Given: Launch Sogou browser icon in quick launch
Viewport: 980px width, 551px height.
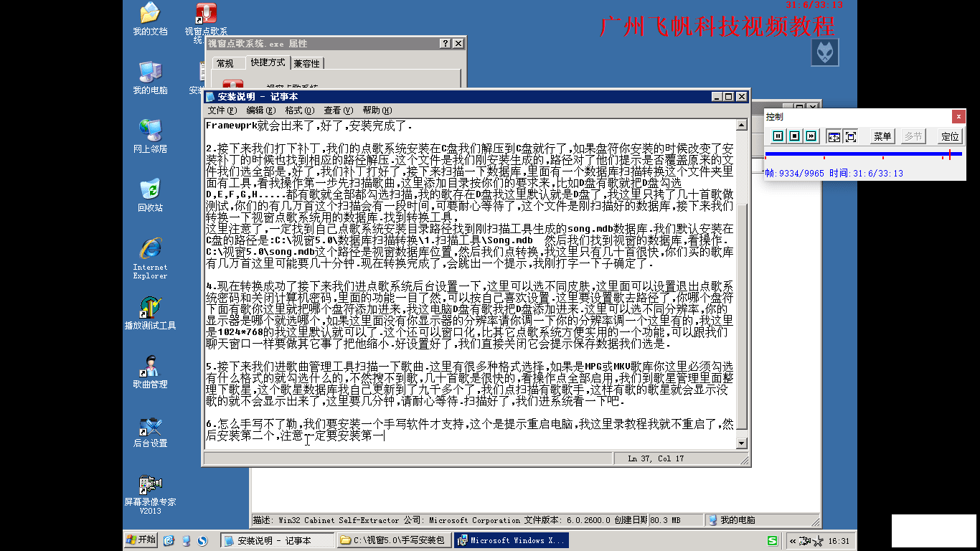Looking at the screenshot, I should point(203,540).
